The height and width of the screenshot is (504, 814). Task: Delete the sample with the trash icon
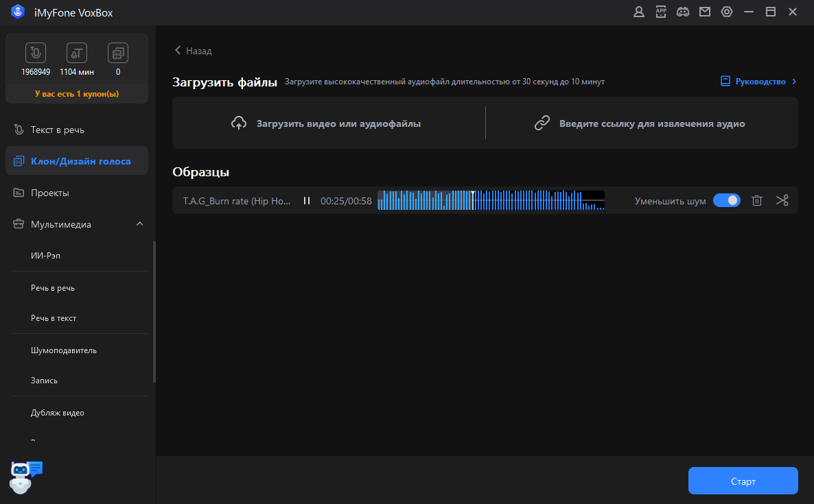(x=757, y=200)
